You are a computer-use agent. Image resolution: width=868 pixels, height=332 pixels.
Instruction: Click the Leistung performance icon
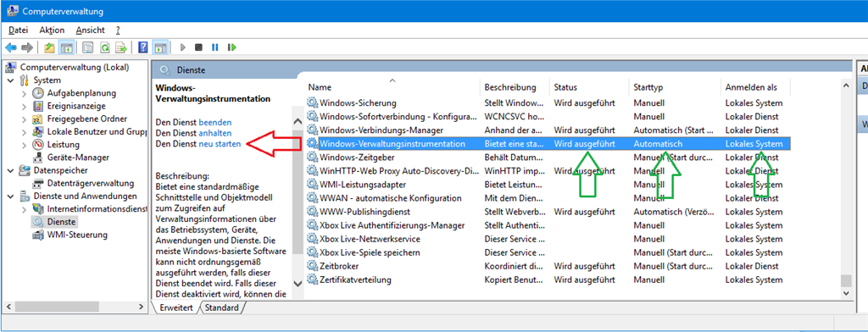[x=38, y=145]
